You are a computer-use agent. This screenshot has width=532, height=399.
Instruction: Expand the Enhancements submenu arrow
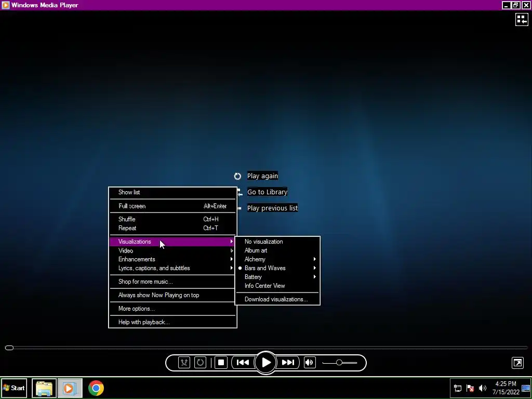pos(232,259)
